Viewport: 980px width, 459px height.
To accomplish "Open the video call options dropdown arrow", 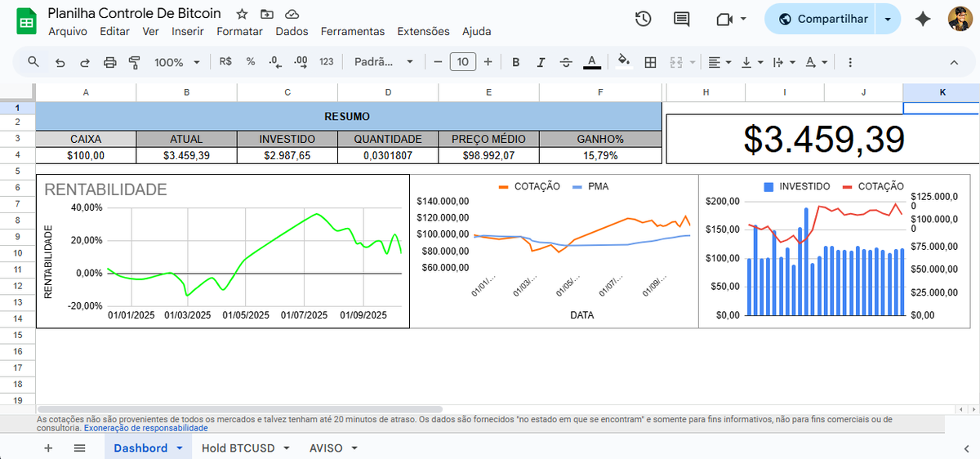I will click(743, 19).
